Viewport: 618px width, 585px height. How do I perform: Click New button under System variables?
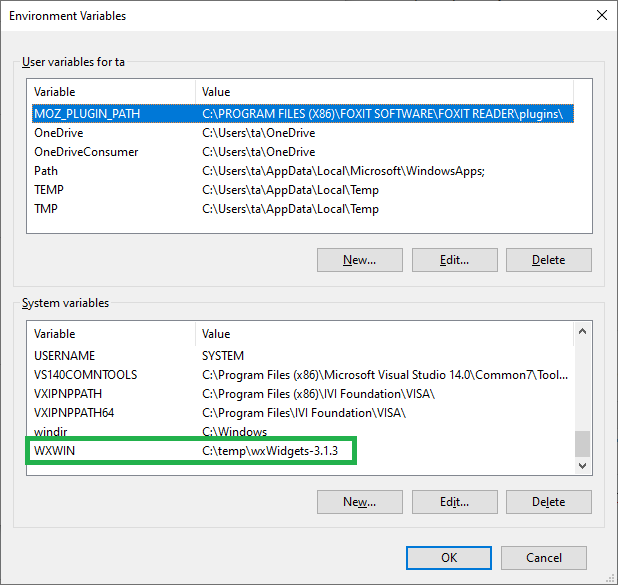coord(359,502)
